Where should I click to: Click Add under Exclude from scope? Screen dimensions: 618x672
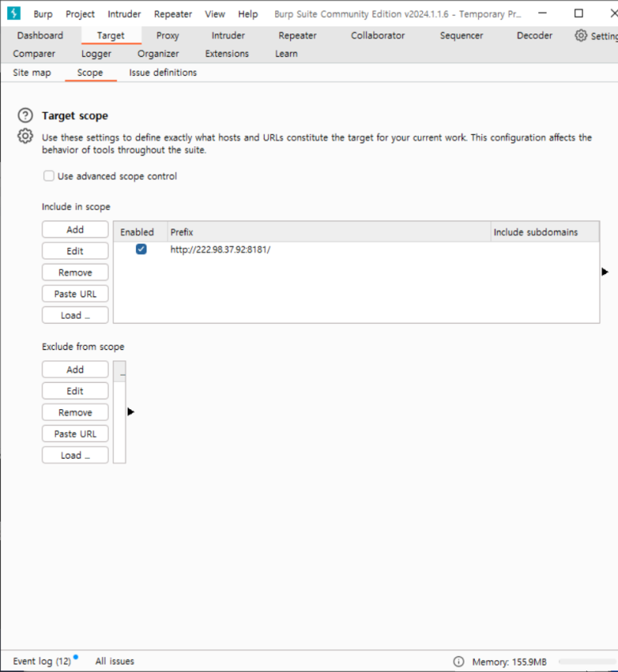pyautogui.click(x=75, y=369)
